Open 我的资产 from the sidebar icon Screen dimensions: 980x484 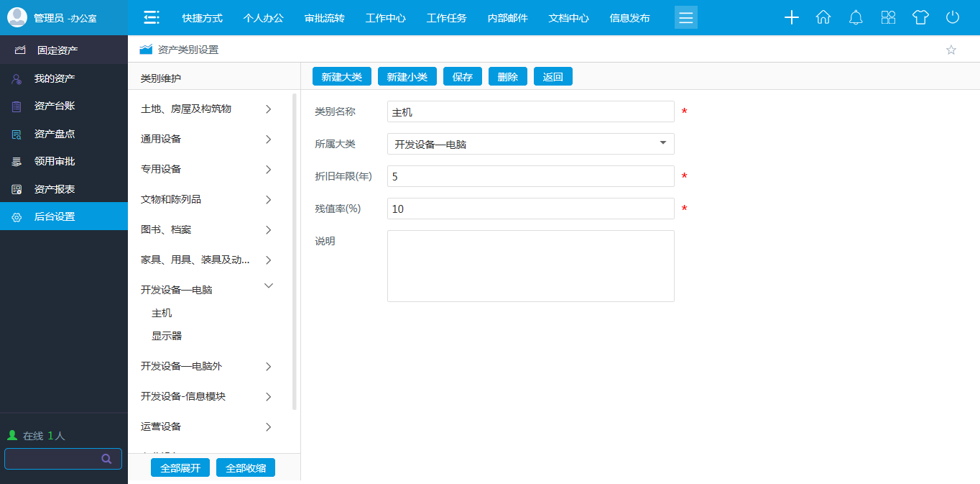coord(17,78)
